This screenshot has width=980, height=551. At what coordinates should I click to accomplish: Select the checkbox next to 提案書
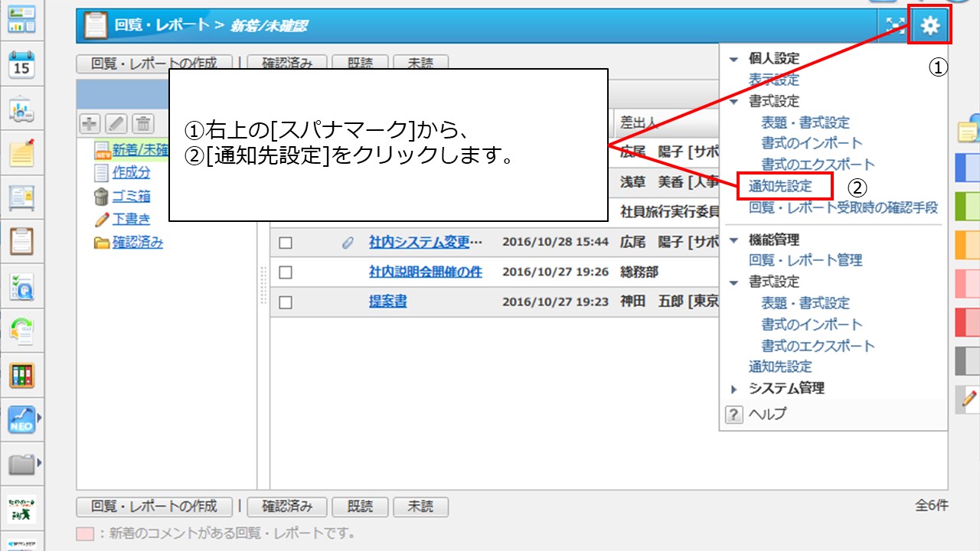pos(286,302)
